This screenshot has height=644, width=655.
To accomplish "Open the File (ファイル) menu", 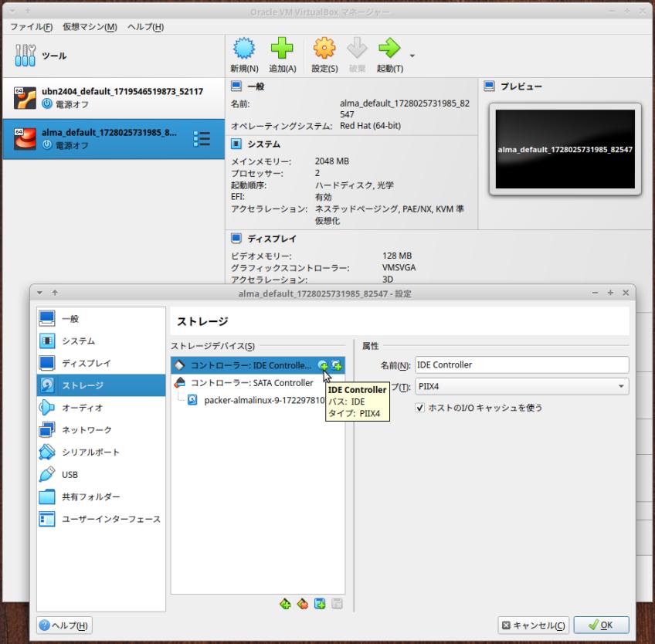I will 32,27.
